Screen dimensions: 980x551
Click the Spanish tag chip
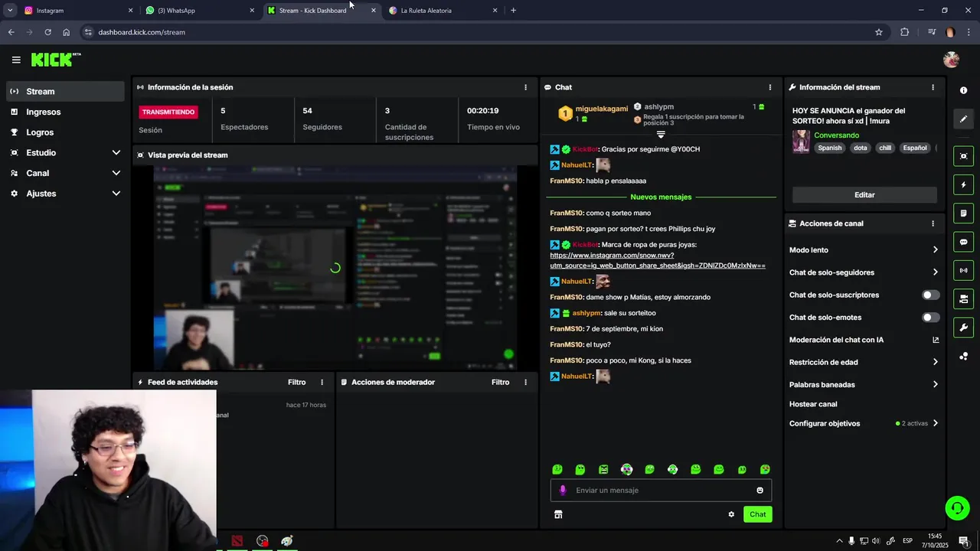pyautogui.click(x=829, y=148)
